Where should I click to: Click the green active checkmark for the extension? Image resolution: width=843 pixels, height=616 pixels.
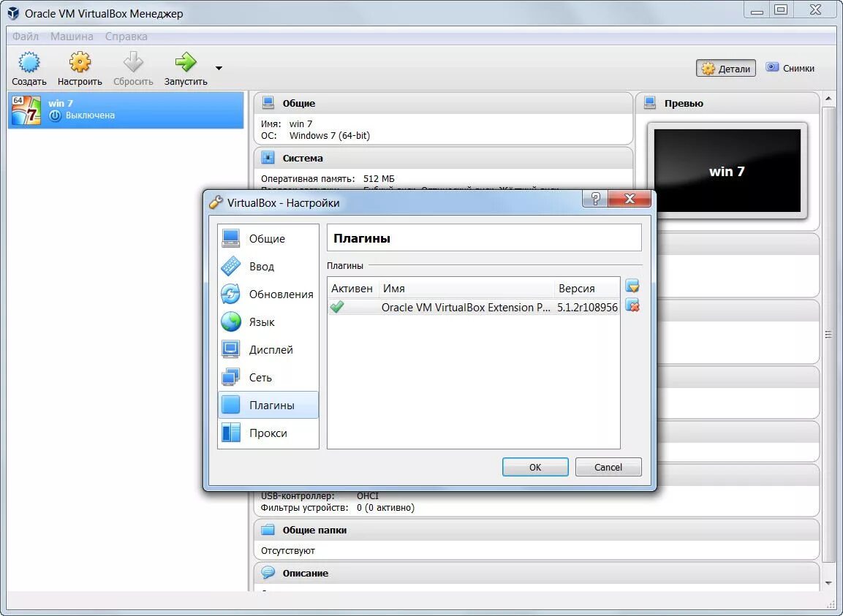click(x=337, y=307)
